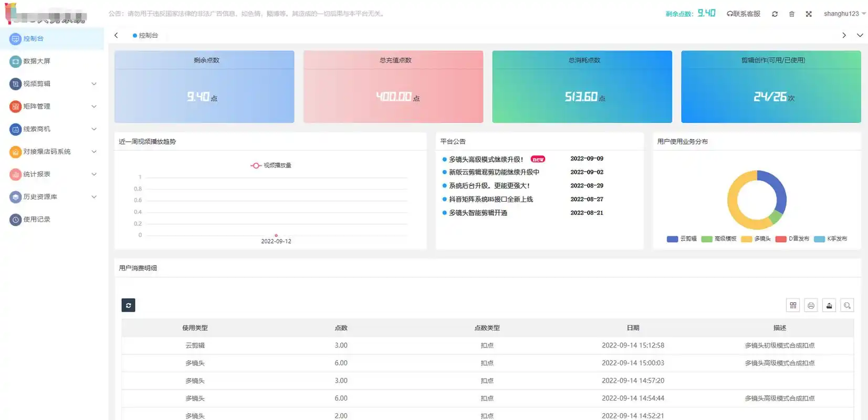The height and width of the screenshot is (420, 868).
Task: Toggle 云剪辑 legend swatch
Action: (672, 239)
